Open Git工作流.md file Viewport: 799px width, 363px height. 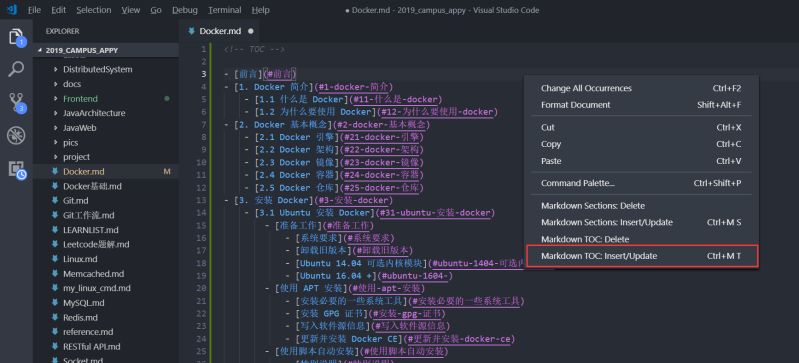tap(106, 216)
